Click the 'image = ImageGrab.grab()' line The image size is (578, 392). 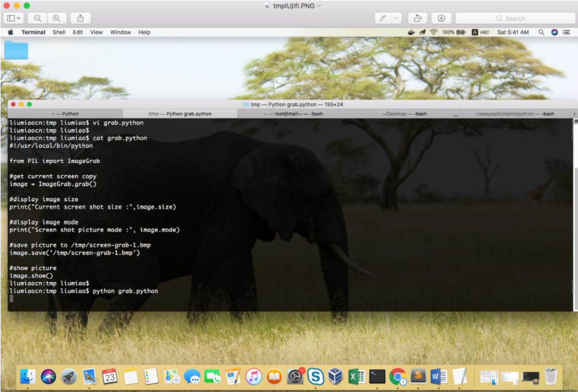pyautogui.click(x=53, y=184)
